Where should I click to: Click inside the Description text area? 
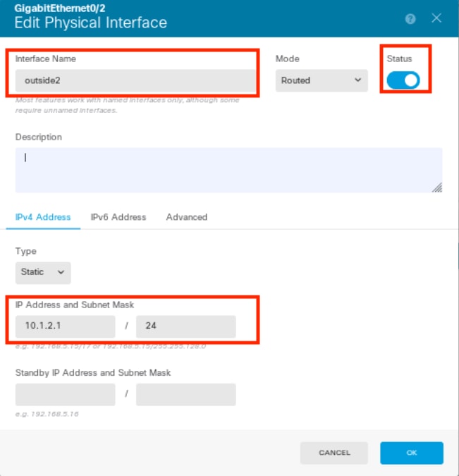228,170
